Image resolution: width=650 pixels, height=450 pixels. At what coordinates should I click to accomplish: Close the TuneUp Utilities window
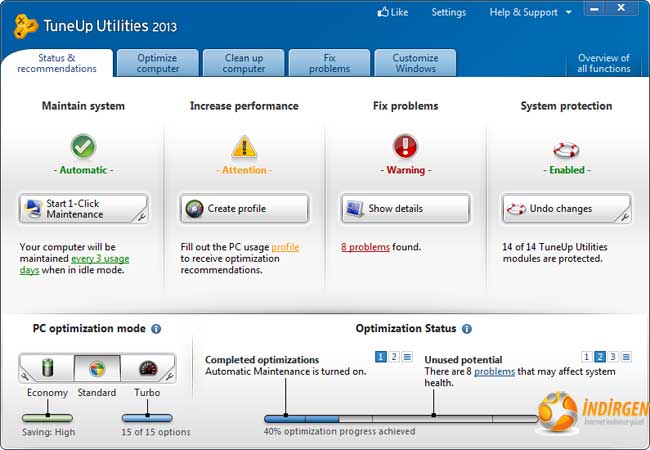[x=621, y=8]
